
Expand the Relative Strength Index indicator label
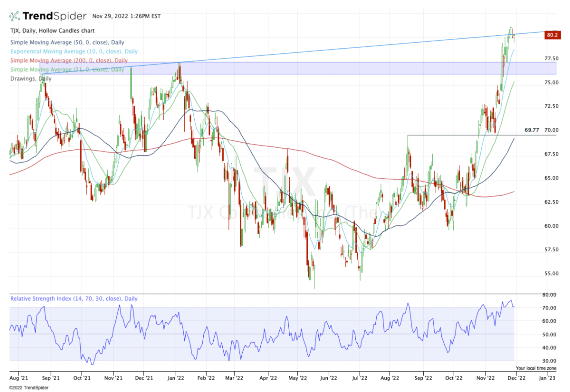pyautogui.click(x=74, y=299)
